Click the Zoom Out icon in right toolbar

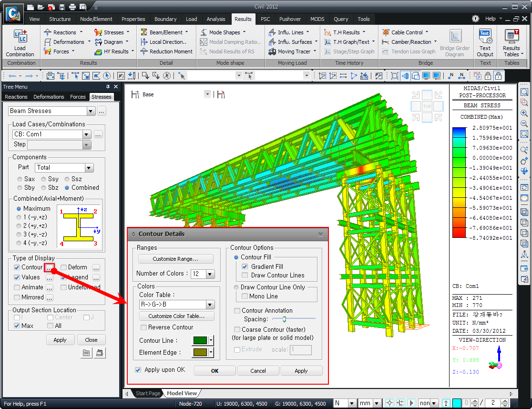click(524, 124)
